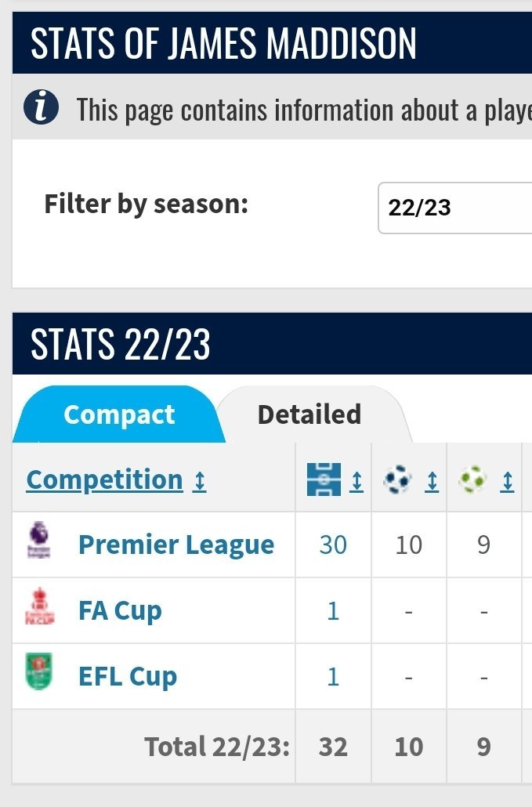Viewport: 532px width, 807px height.
Task: Click the green football assists icon
Action: tap(472, 479)
